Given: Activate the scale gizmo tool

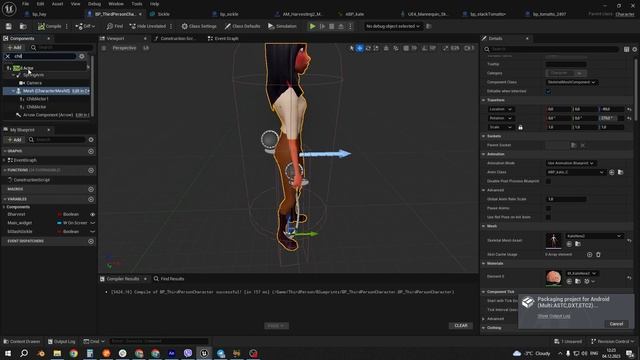Looking at the screenshot, I should (376, 48).
